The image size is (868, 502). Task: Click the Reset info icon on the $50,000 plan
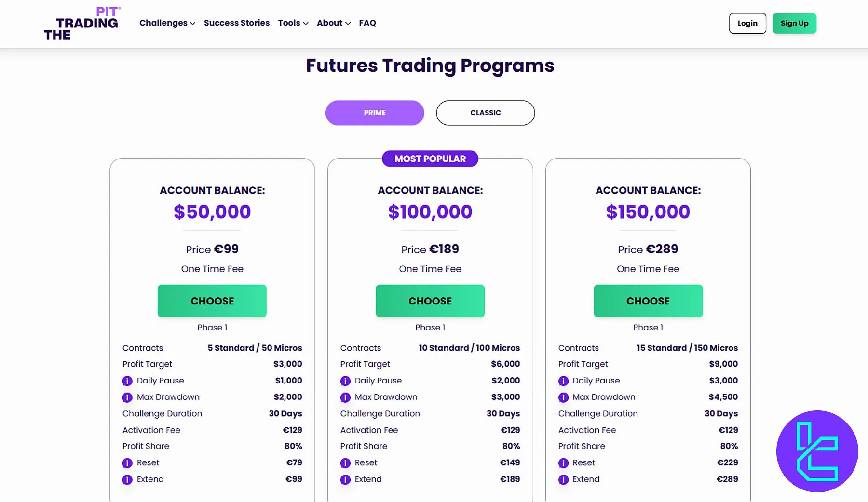[127, 462]
